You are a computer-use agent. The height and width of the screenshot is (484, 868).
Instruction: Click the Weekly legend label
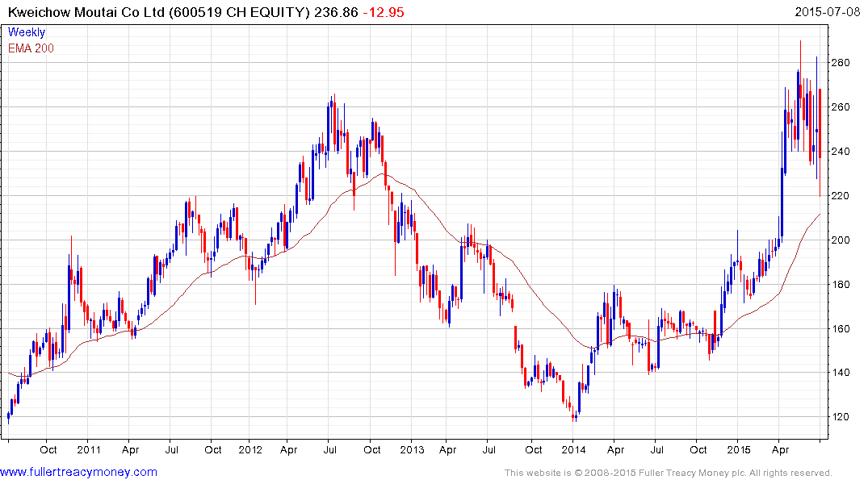pyautogui.click(x=27, y=32)
